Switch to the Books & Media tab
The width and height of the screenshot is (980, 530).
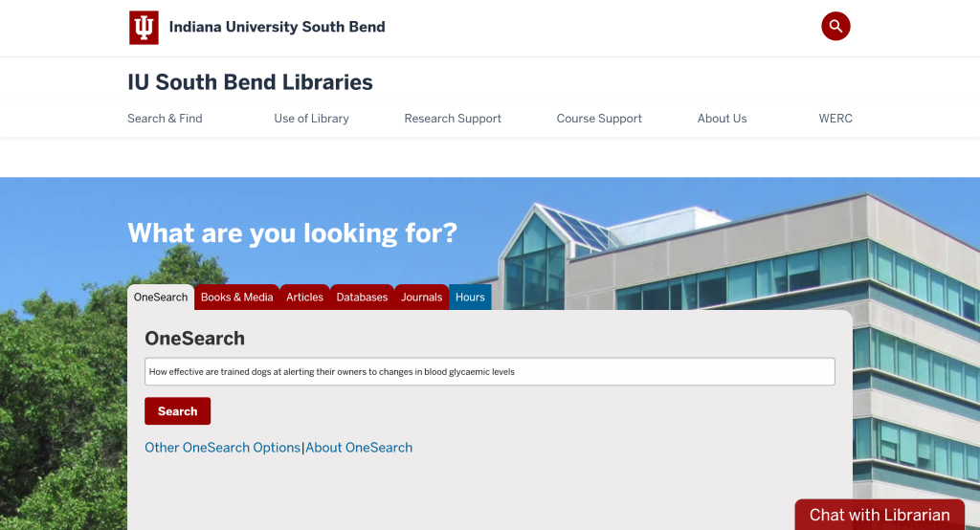[237, 297]
